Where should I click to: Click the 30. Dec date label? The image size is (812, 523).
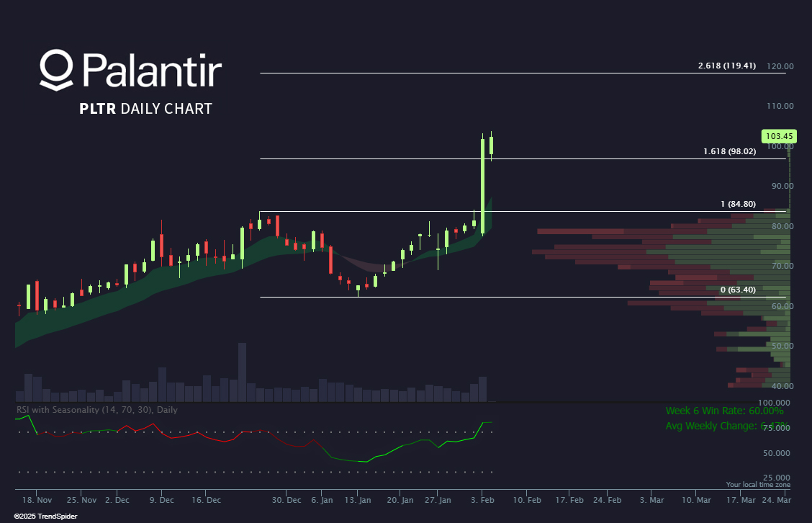(287, 500)
